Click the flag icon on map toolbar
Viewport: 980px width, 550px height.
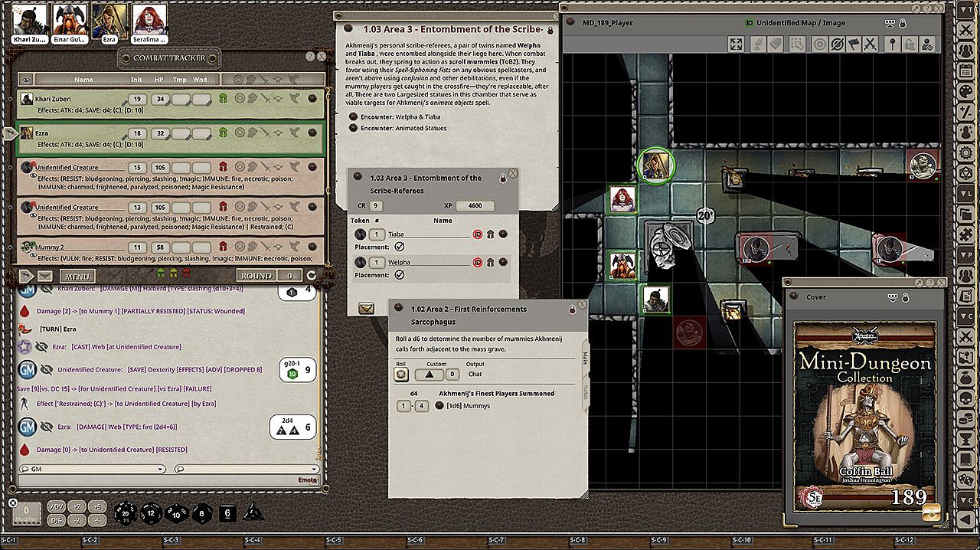[854, 45]
